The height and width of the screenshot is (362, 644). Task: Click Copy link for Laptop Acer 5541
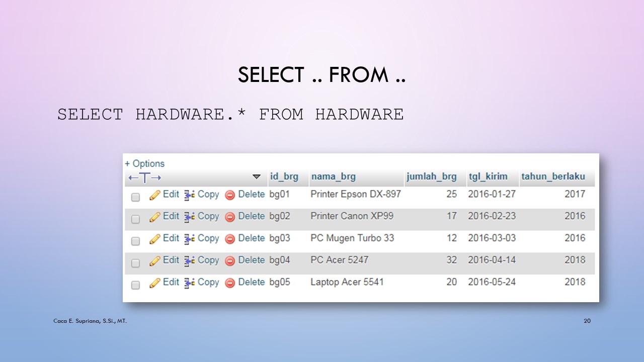pyautogui.click(x=208, y=282)
